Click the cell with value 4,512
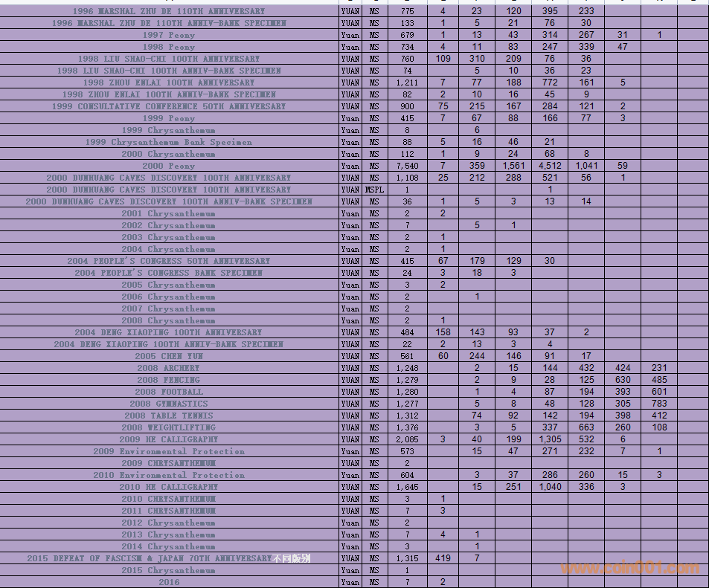This screenshot has width=709, height=588. (x=550, y=166)
